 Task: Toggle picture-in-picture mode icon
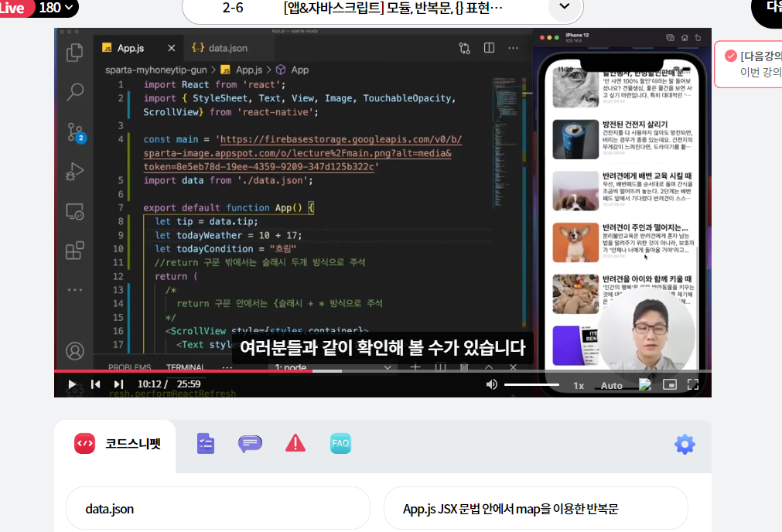669,384
